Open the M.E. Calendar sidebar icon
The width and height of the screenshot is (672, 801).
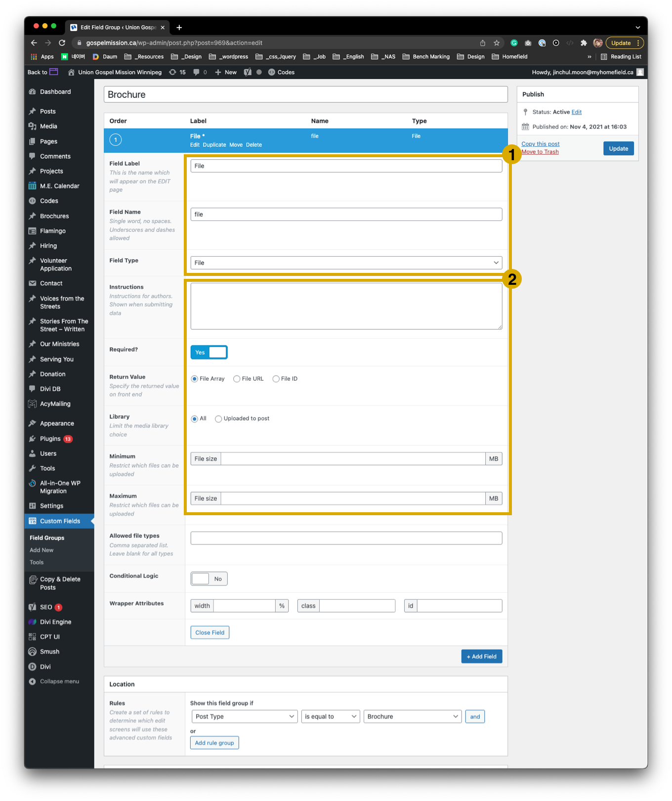(x=33, y=186)
